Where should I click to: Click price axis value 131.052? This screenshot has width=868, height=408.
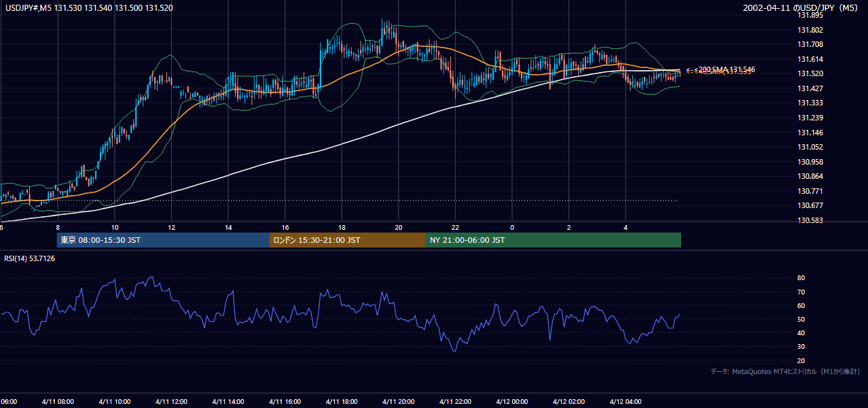tap(810, 147)
